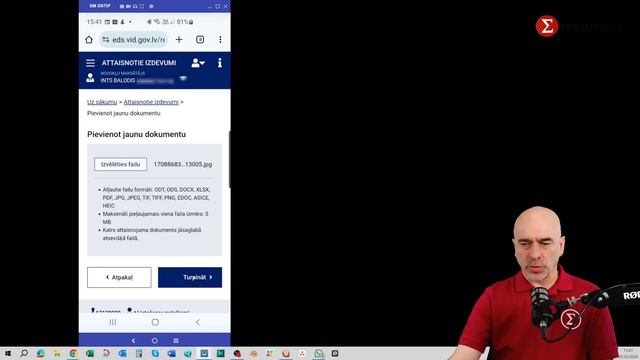The image size is (640, 360).
Task: Open settings gear in mirror window title bar
Action: coord(151,6)
